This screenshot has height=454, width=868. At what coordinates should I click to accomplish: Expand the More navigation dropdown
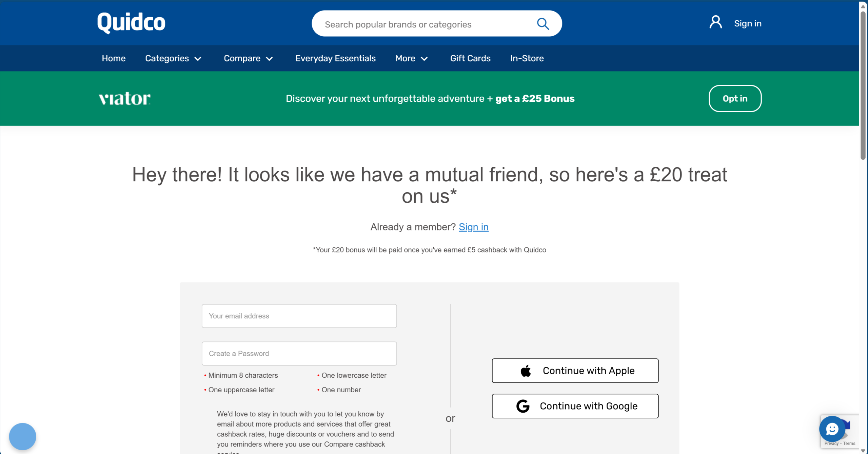411,58
